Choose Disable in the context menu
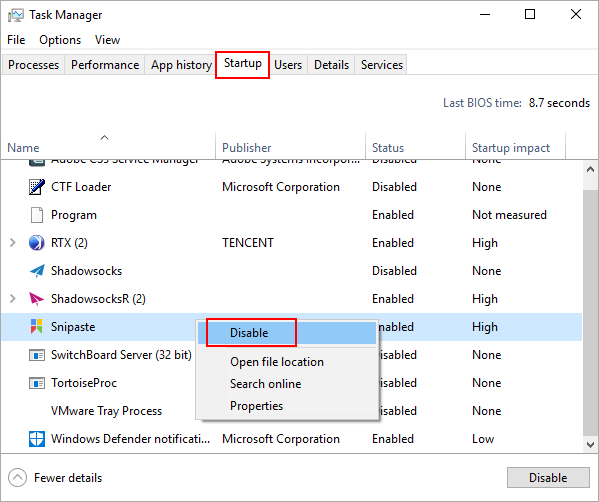Screen dimensions: 599x502 tap(249, 333)
